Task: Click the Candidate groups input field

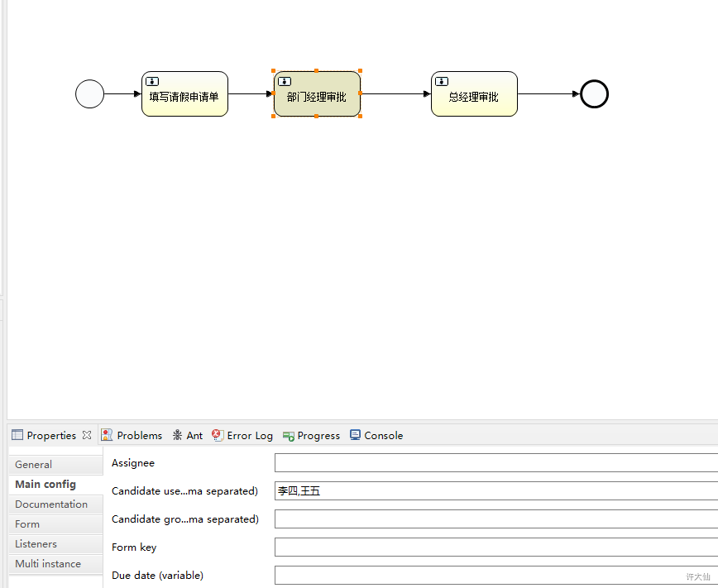Action: click(x=496, y=519)
